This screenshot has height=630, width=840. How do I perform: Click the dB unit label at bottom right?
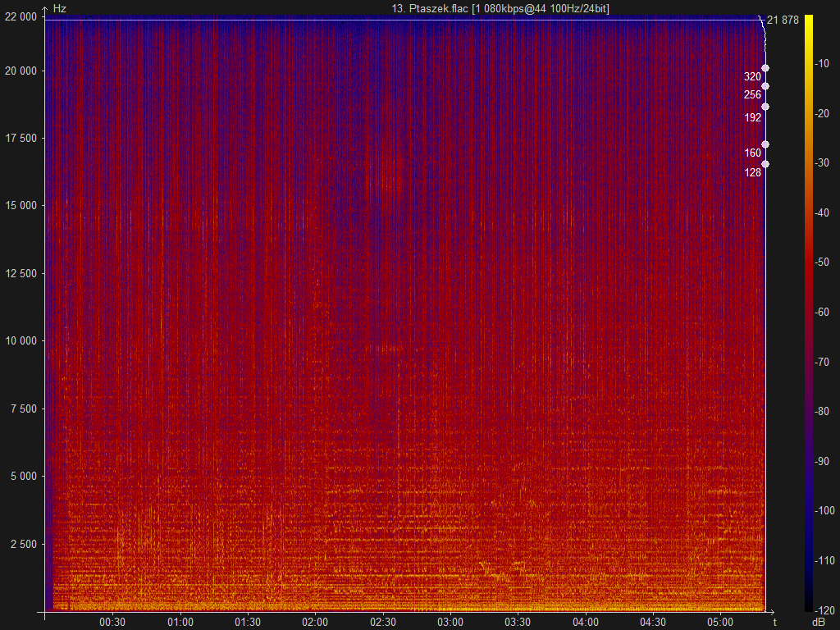click(819, 622)
